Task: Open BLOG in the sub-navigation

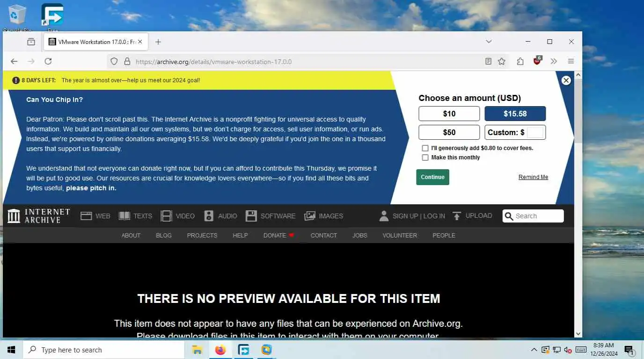Action: click(x=164, y=235)
